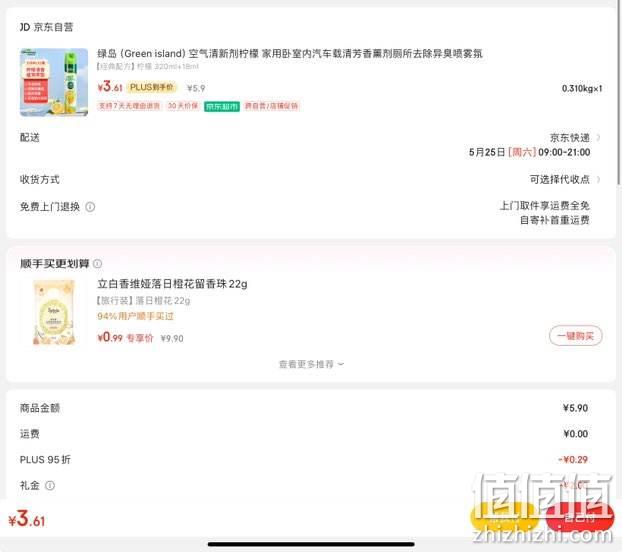This screenshot has width=622, height=552.
Task: Click 一键购买 button for fragrance beads
Action: point(576,336)
